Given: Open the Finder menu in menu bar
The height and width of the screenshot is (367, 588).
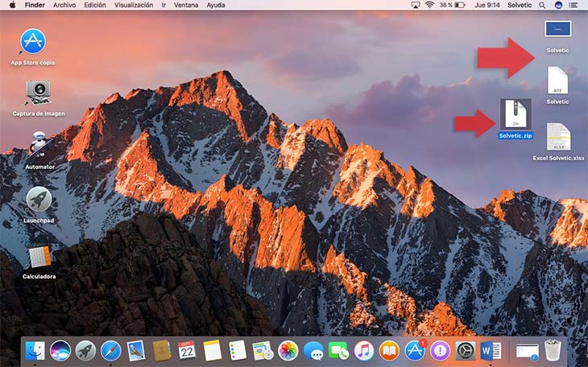Looking at the screenshot, I should (35, 5).
